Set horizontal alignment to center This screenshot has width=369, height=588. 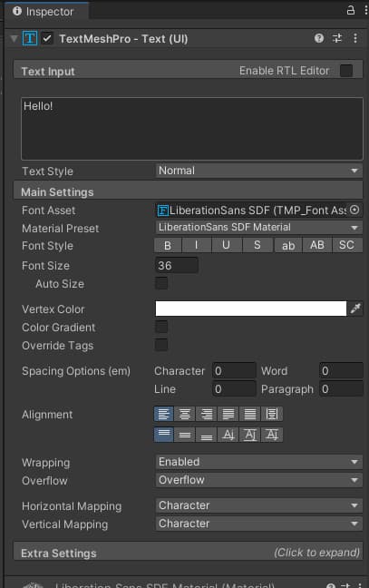click(184, 414)
